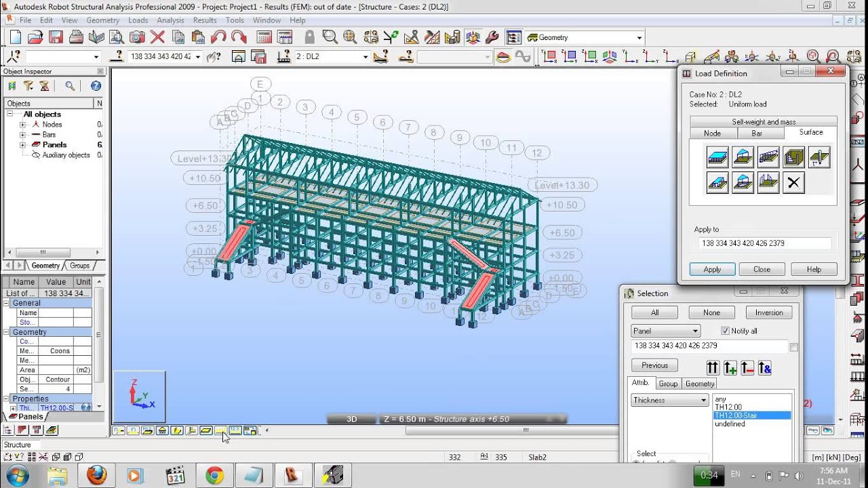Open the Results menu
868x488 pixels.
click(205, 20)
